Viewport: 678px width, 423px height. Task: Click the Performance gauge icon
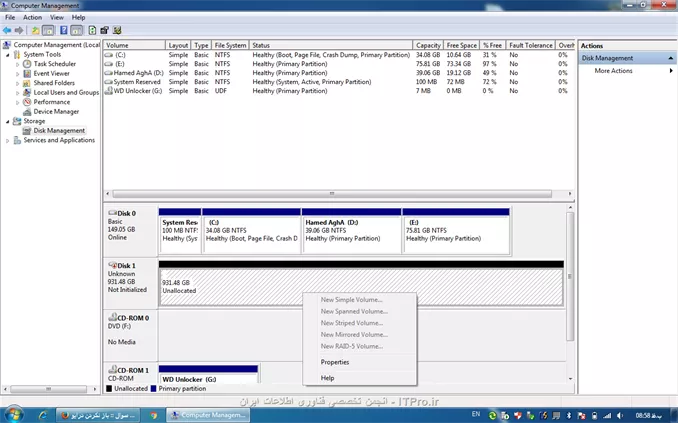click(27, 102)
